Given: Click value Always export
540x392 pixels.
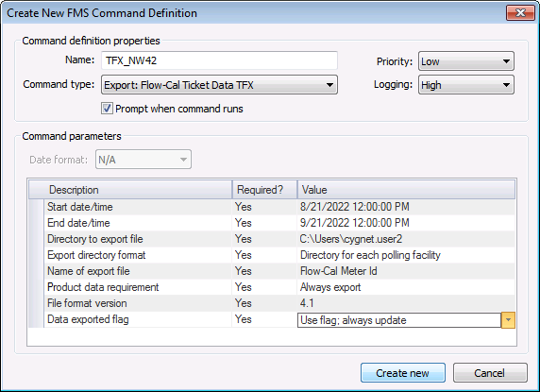Looking at the screenshot, I should tap(330, 287).
